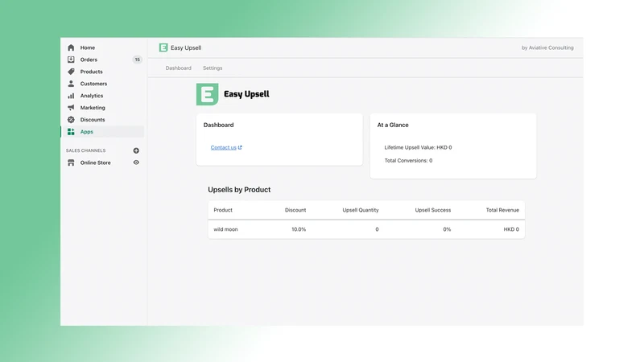Screen dimensions: 644x362
Task: Click the 0% upsell success cell
Action: [x=447, y=229]
